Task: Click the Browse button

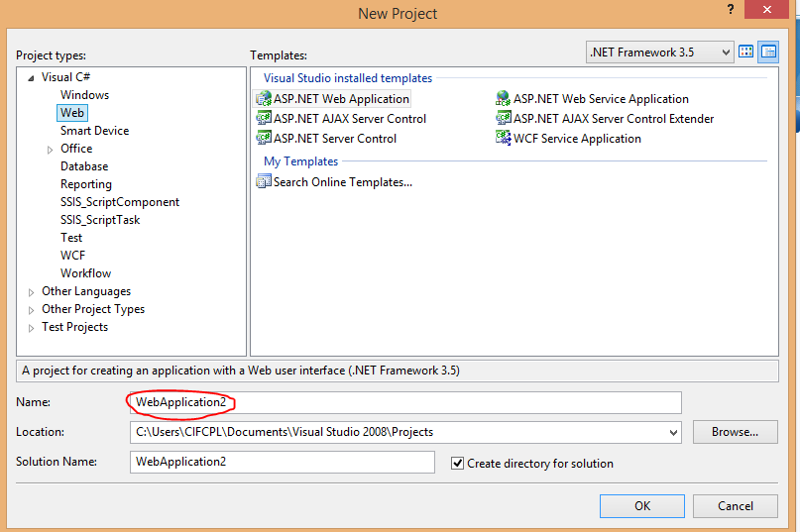Action: pyautogui.click(x=735, y=432)
